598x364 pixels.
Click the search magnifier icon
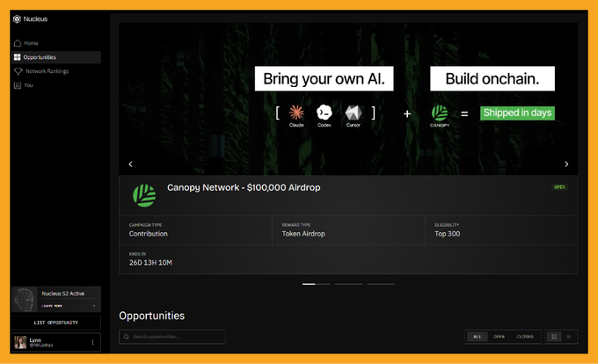127,337
